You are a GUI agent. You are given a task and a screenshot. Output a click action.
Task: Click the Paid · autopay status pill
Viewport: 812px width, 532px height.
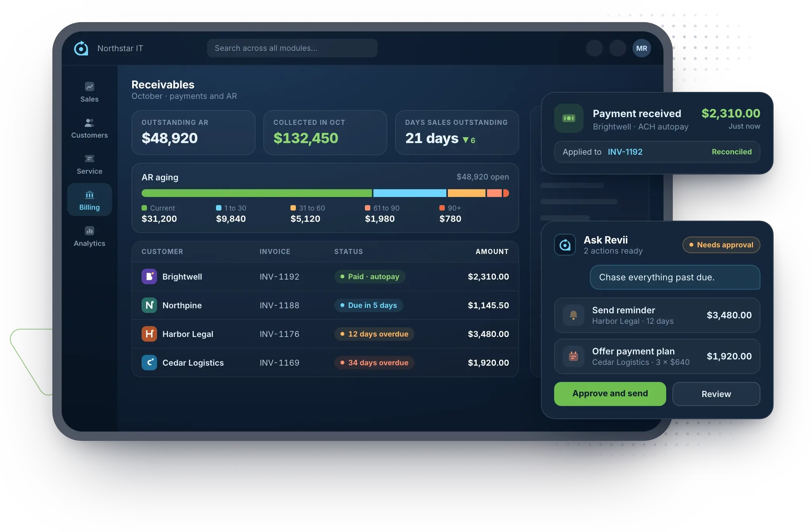370,276
